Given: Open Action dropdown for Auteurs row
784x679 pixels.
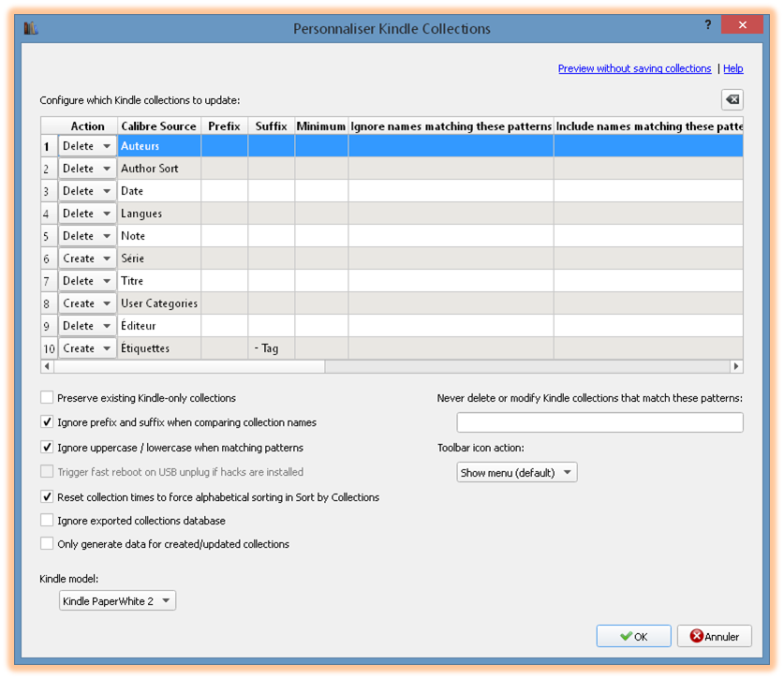Looking at the screenshot, I should [87, 146].
